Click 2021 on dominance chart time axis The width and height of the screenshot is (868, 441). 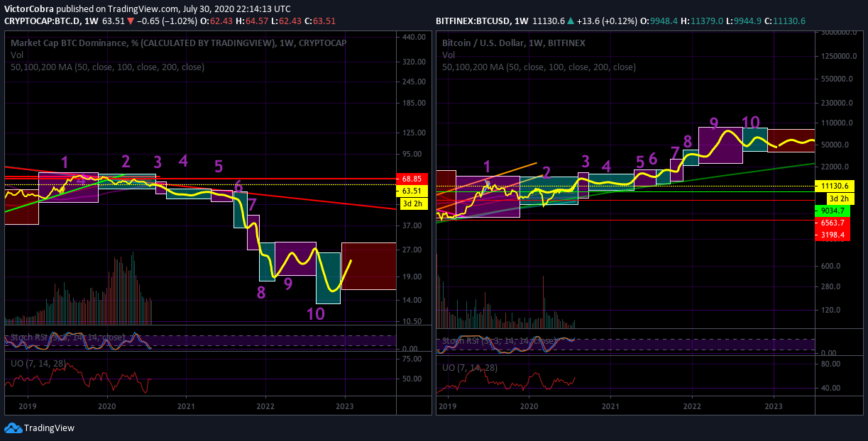(186, 406)
